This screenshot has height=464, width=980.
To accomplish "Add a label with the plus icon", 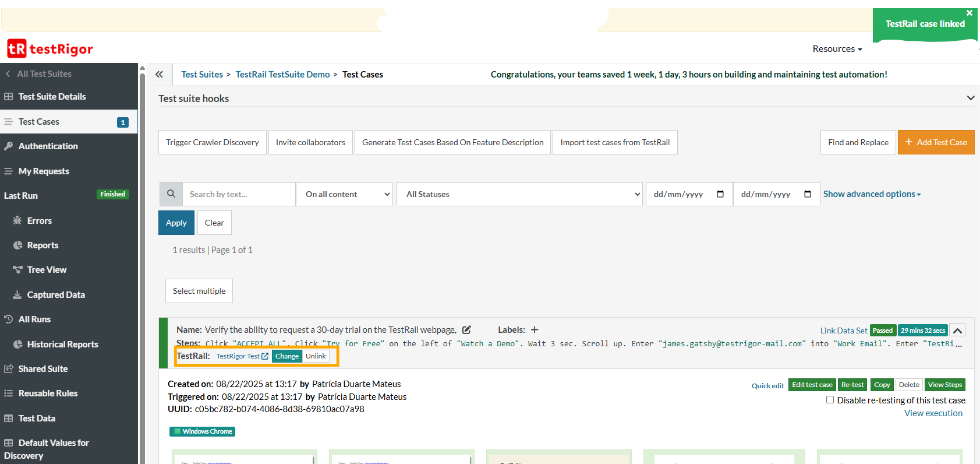I will point(535,330).
